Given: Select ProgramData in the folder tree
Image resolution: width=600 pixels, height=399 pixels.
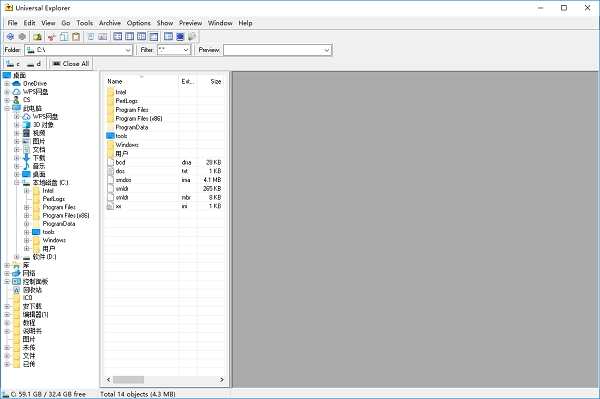Looking at the screenshot, I should click(59, 224).
